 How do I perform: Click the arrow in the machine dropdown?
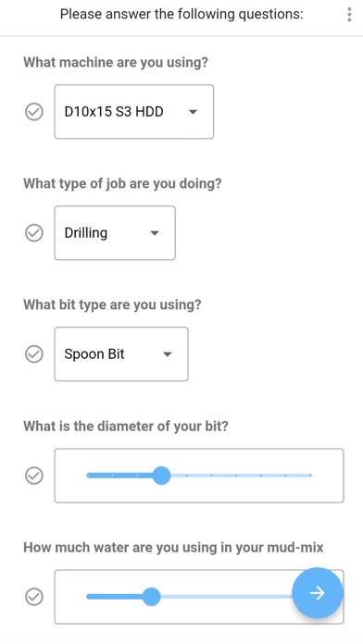[x=193, y=112]
